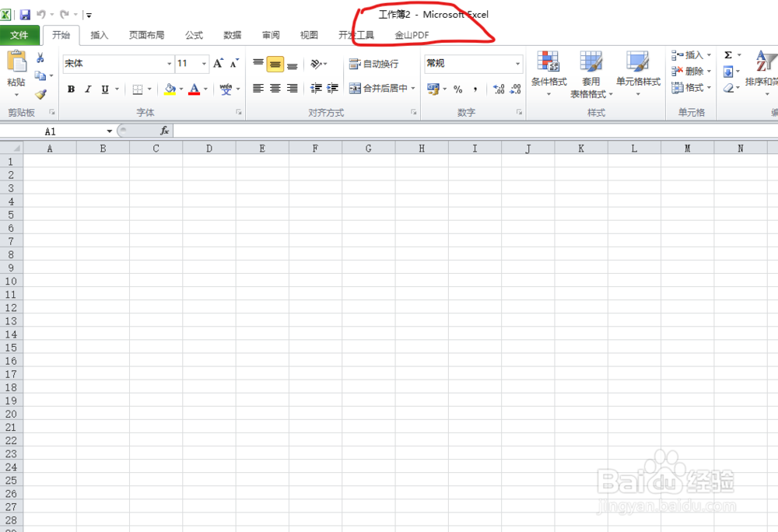
Task: Toggle bold formatting
Action: click(x=71, y=89)
